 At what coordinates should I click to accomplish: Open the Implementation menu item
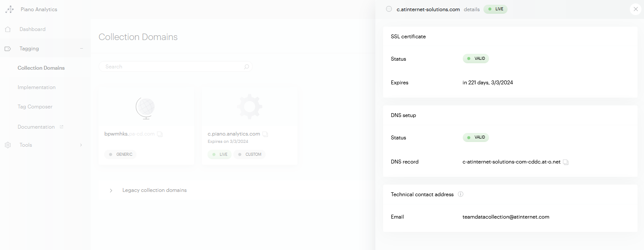[37, 87]
